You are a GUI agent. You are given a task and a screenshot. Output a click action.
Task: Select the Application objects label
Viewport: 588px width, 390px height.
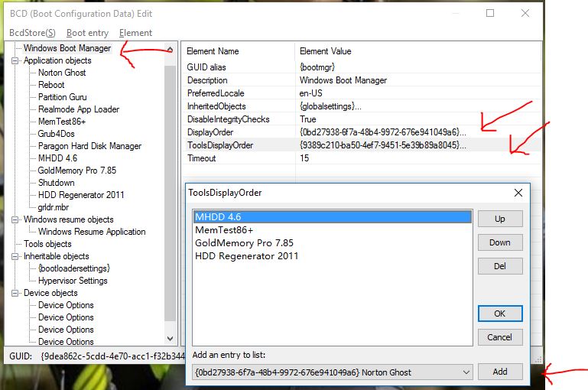coord(57,60)
